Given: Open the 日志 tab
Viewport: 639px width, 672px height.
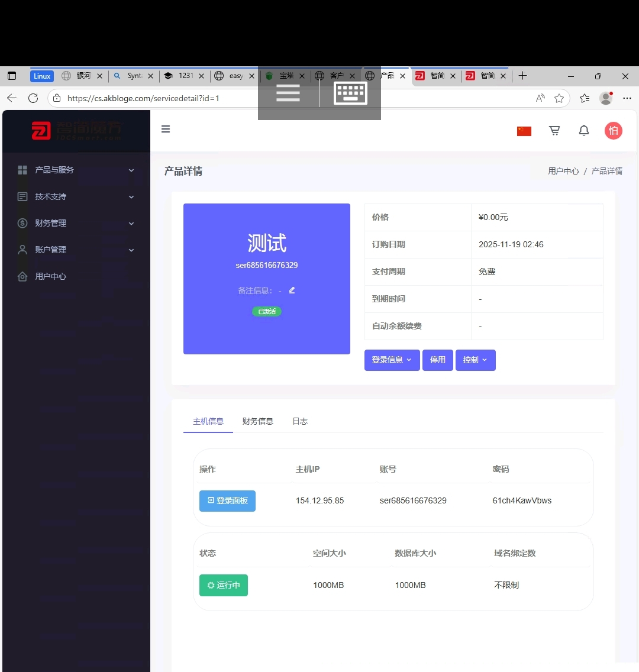Looking at the screenshot, I should tap(299, 421).
